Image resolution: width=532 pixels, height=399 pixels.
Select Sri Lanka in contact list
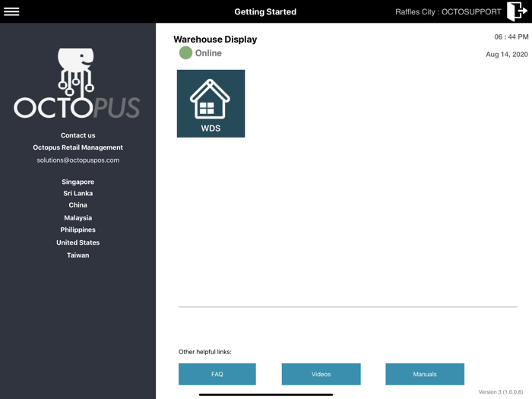78,193
